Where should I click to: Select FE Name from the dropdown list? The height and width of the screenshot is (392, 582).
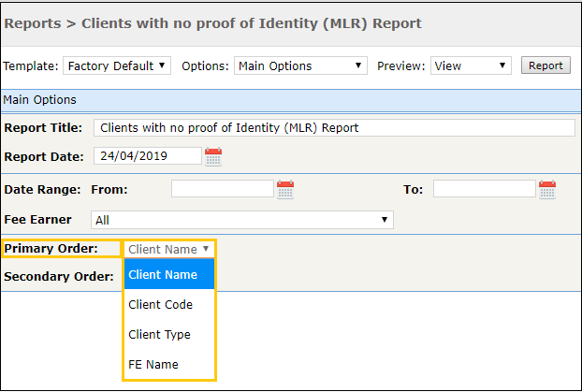click(169, 365)
